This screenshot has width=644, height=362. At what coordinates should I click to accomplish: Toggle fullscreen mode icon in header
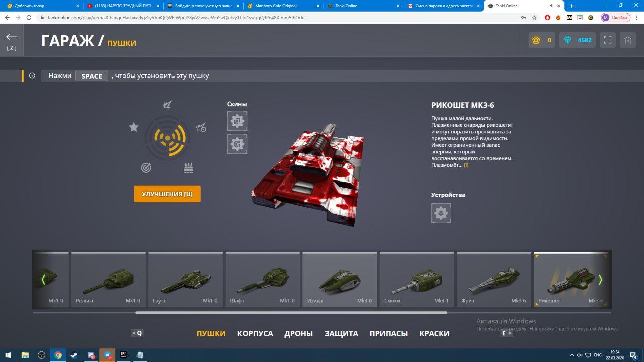607,40
